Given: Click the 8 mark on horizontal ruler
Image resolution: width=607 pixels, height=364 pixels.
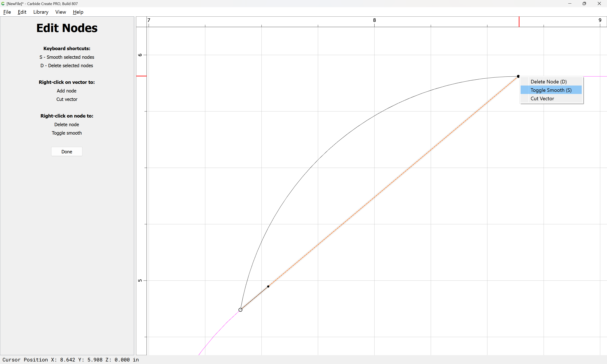Looking at the screenshot, I should point(374,20).
